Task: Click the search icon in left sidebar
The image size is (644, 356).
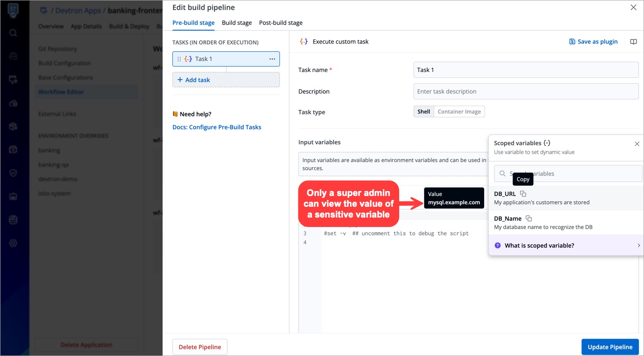Action: tap(13, 33)
